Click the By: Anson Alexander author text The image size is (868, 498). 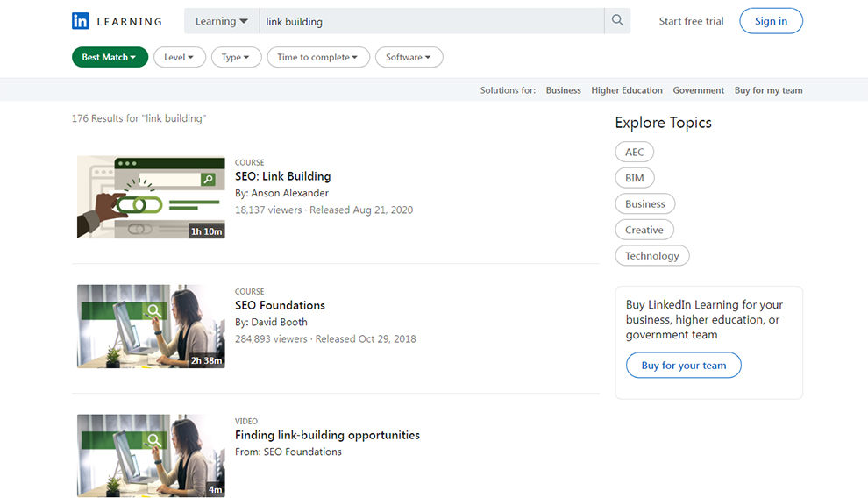281,193
